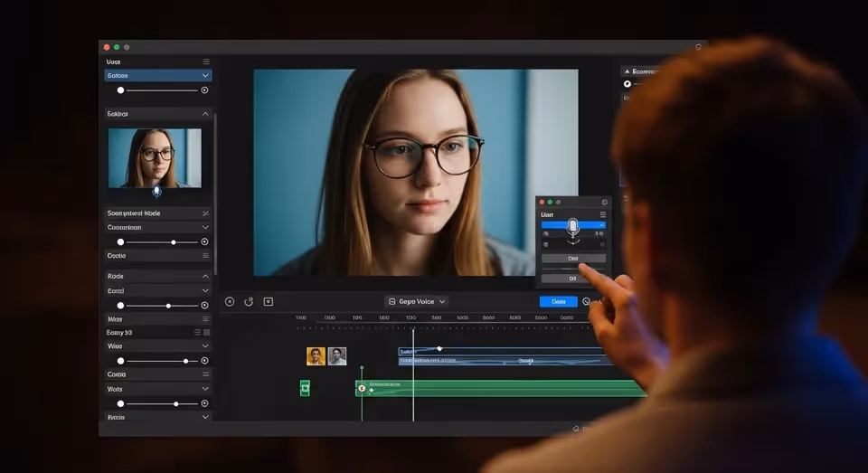Click the small green clip icon left of green track
The image size is (868, 473).
pyautogui.click(x=305, y=388)
